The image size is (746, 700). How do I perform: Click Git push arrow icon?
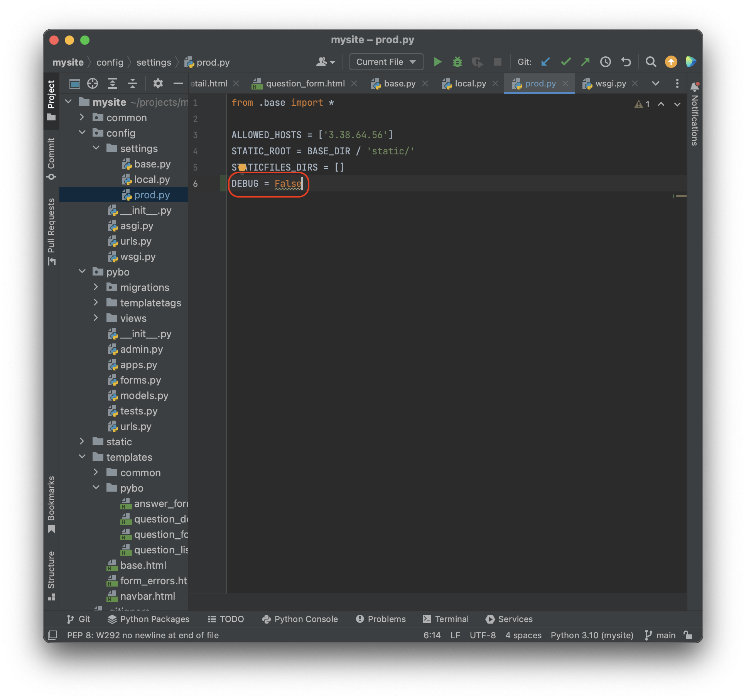pyautogui.click(x=585, y=62)
